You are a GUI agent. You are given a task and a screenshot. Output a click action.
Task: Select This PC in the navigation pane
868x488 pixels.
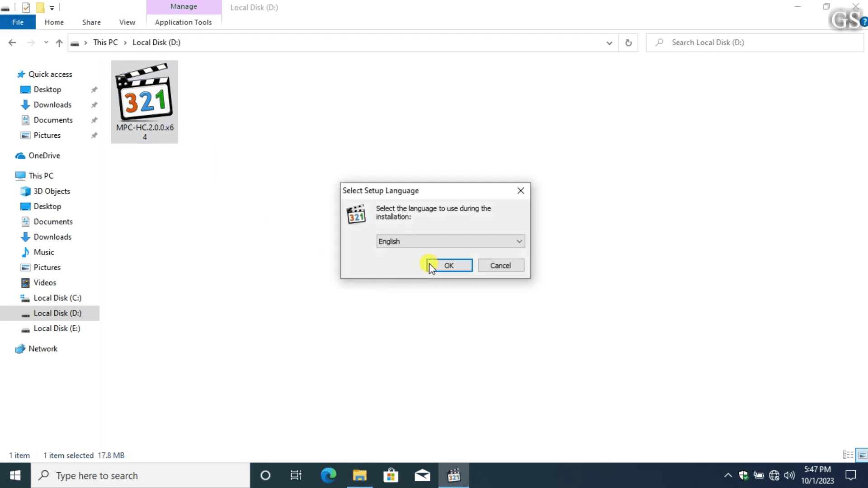coord(41,176)
